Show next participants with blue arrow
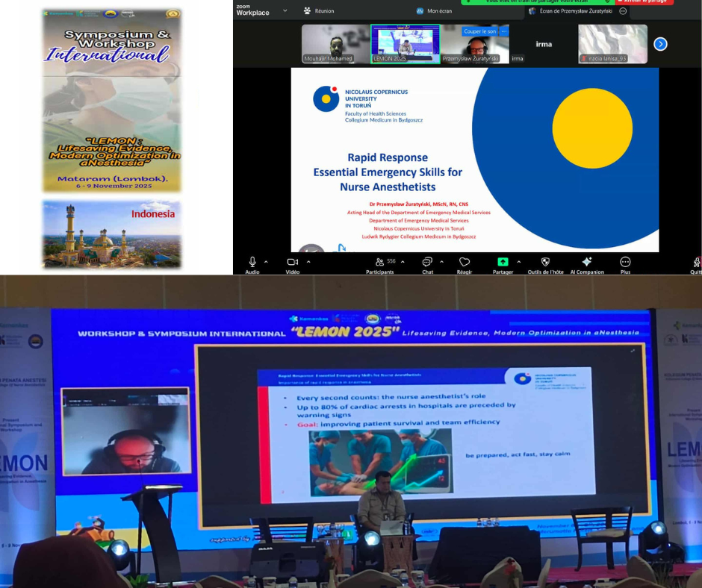This screenshot has width=702, height=588. pos(660,44)
